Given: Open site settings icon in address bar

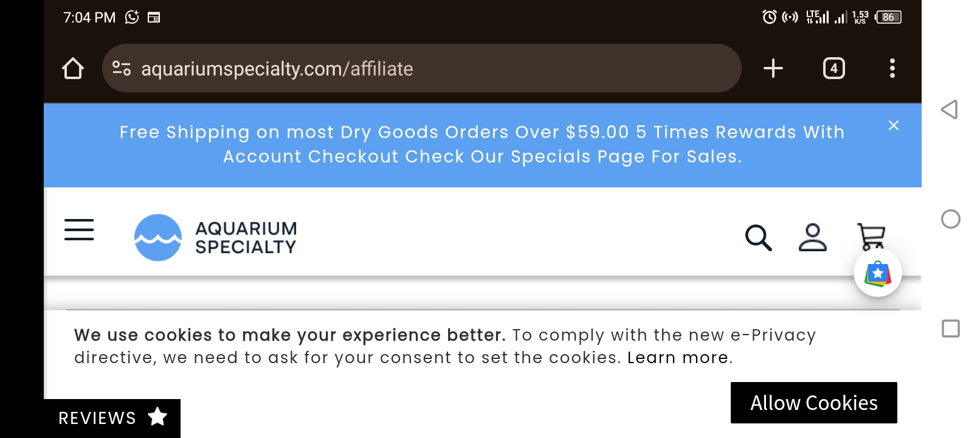Looking at the screenshot, I should [x=122, y=68].
